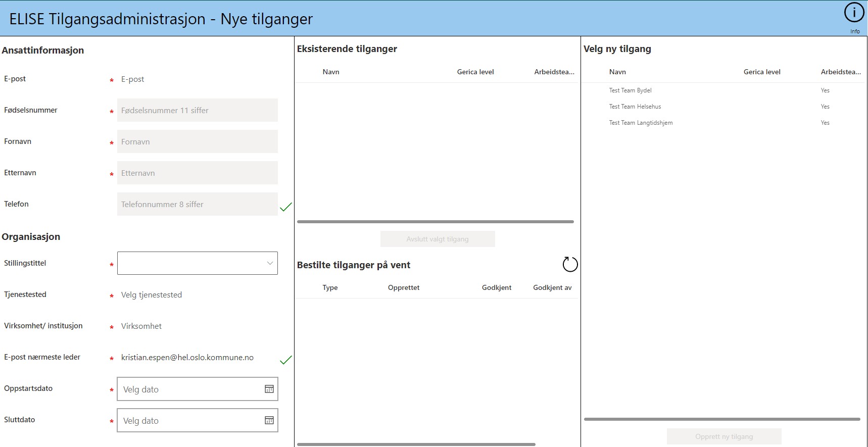
Task: Open the Info icon in header
Action: [x=854, y=13]
